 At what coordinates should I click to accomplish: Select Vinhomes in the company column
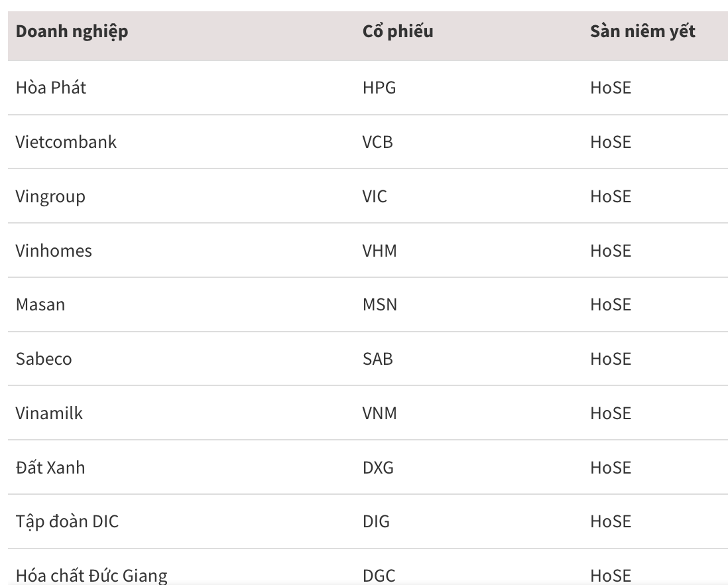pos(54,251)
